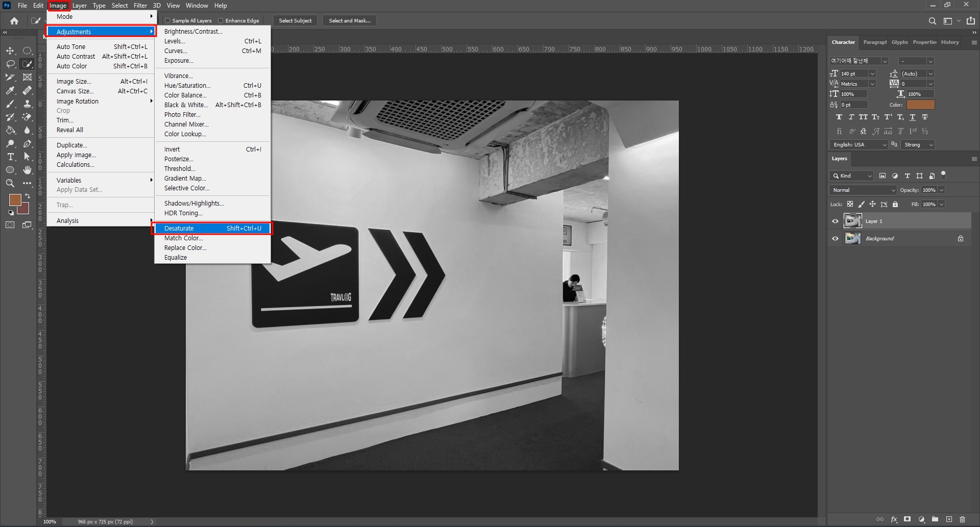
Task: Enable the Enhance Edge checkbox
Action: (220, 21)
